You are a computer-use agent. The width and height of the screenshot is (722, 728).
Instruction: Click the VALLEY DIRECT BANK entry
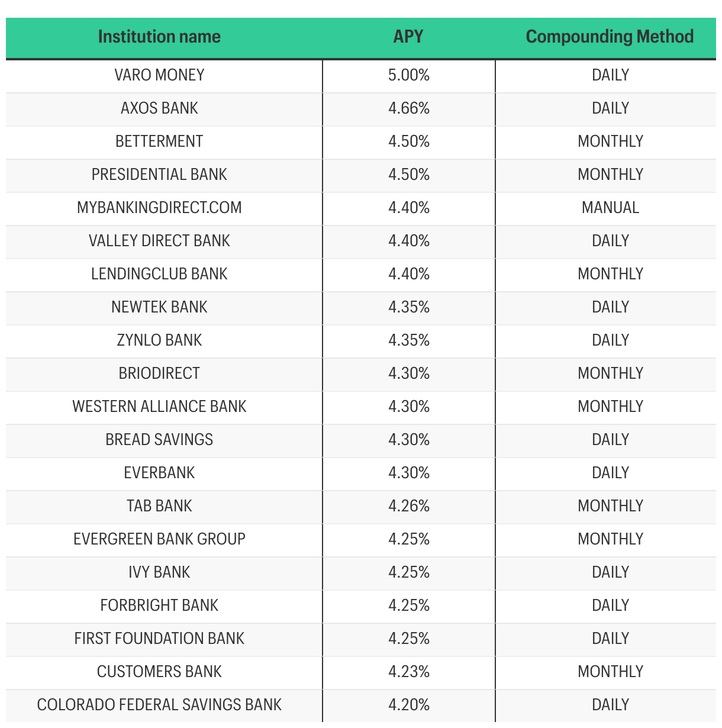click(x=159, y=241)
